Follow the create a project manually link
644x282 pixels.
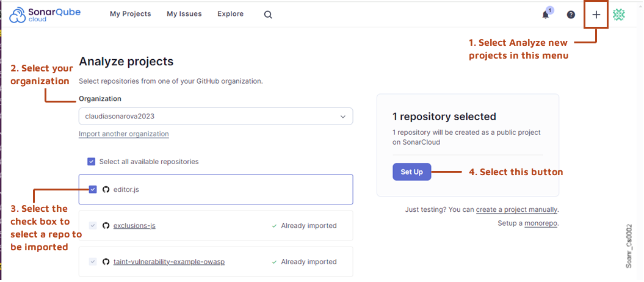tap(516, 209)
